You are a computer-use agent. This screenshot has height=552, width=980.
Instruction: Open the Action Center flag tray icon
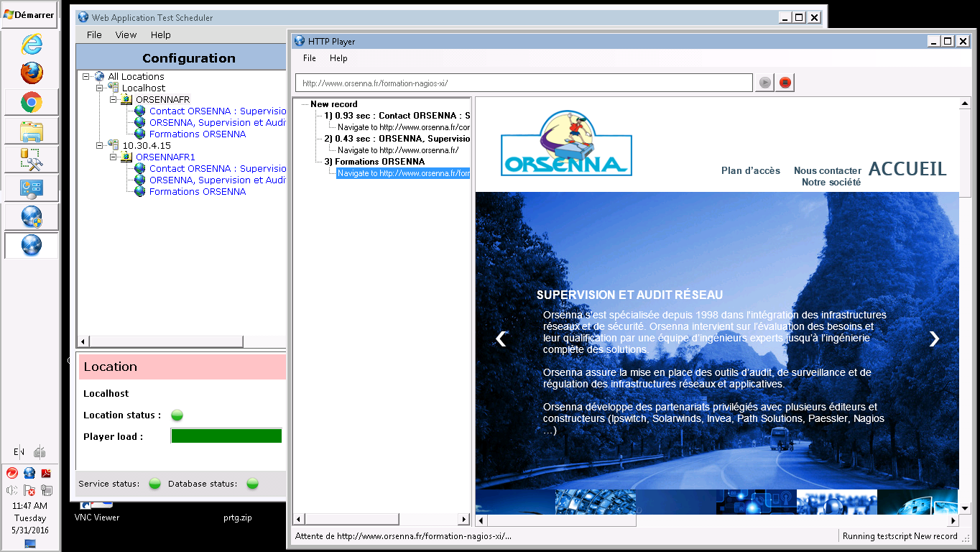29,491
